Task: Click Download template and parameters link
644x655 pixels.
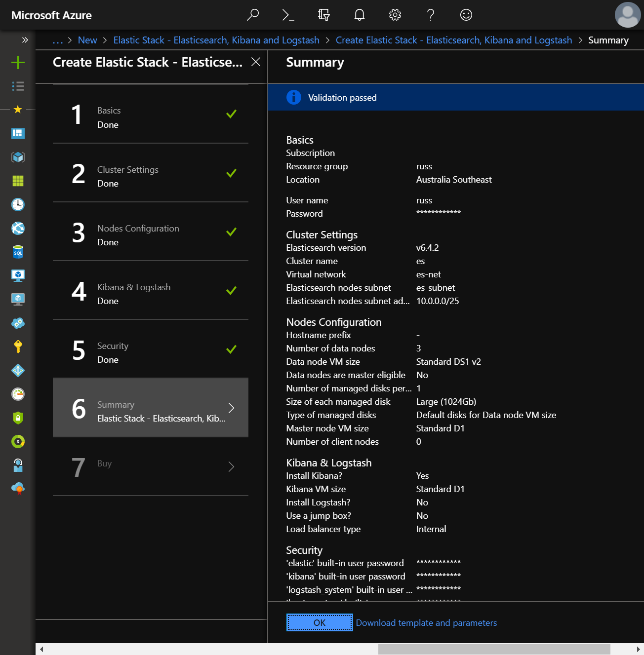Action: tap(426, 623)
